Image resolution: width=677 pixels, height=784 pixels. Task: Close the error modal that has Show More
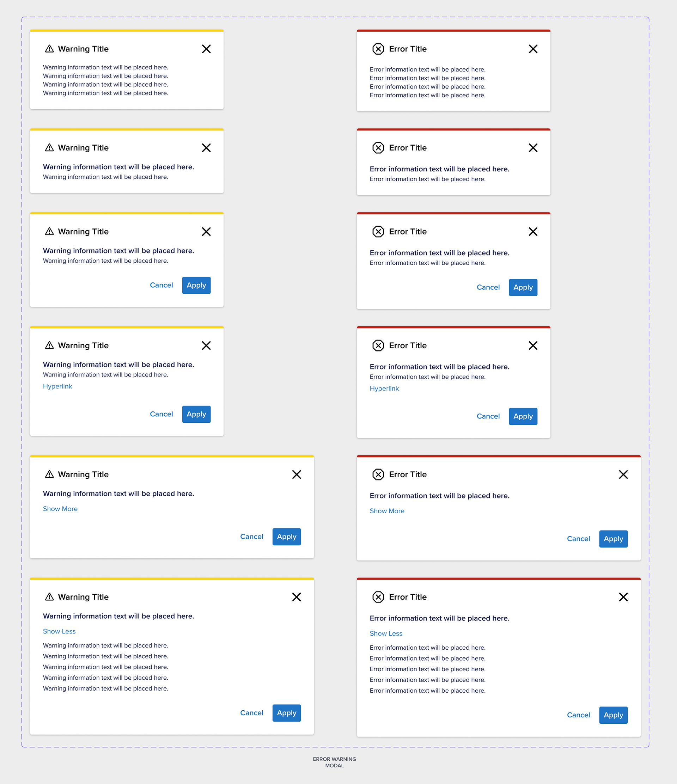tap(623, 474)
